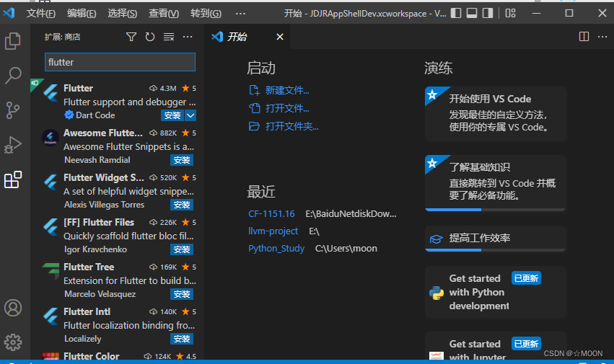Open the Flutter extension entry
614x364 pixels.
pos(117,102)
